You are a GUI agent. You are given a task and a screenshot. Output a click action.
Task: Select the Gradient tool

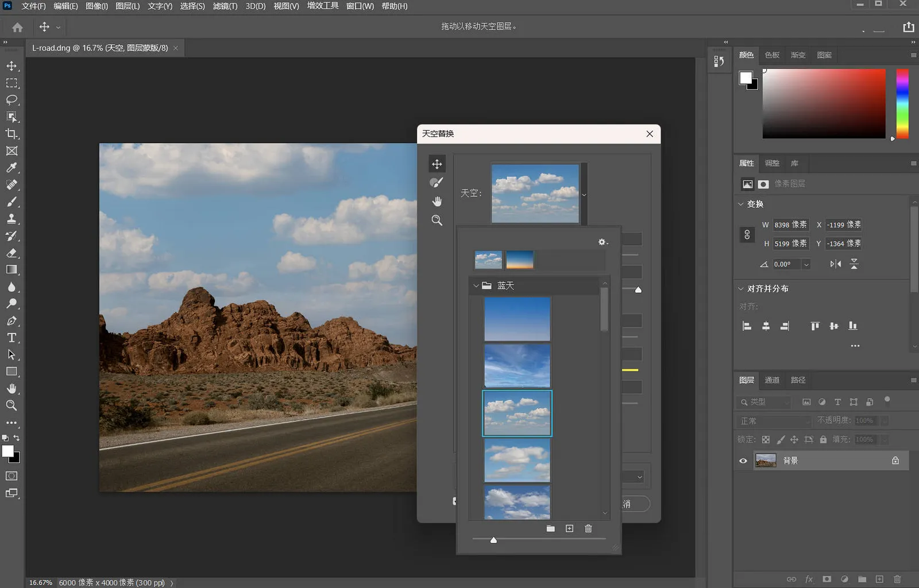(11, 270)
